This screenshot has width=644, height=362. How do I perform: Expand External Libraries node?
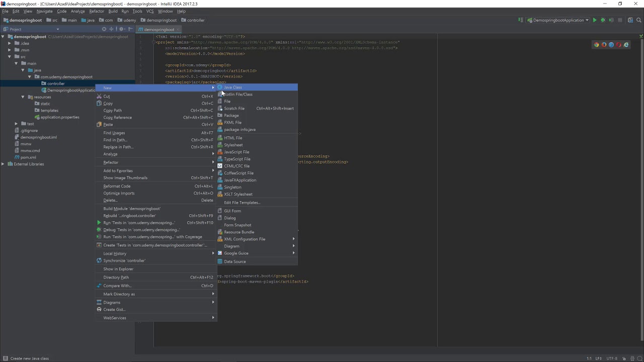pos(3,164)
